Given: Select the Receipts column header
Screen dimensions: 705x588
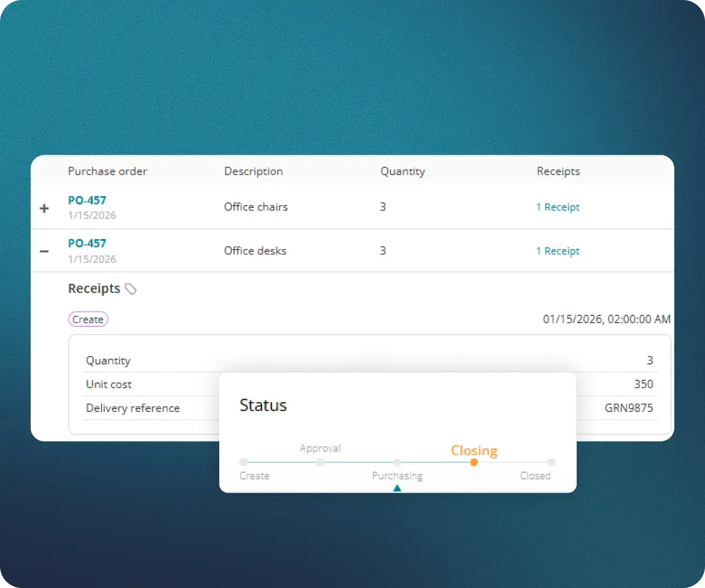Looking at the screenshot, I should pyautogui.click(x=558, y=171).
